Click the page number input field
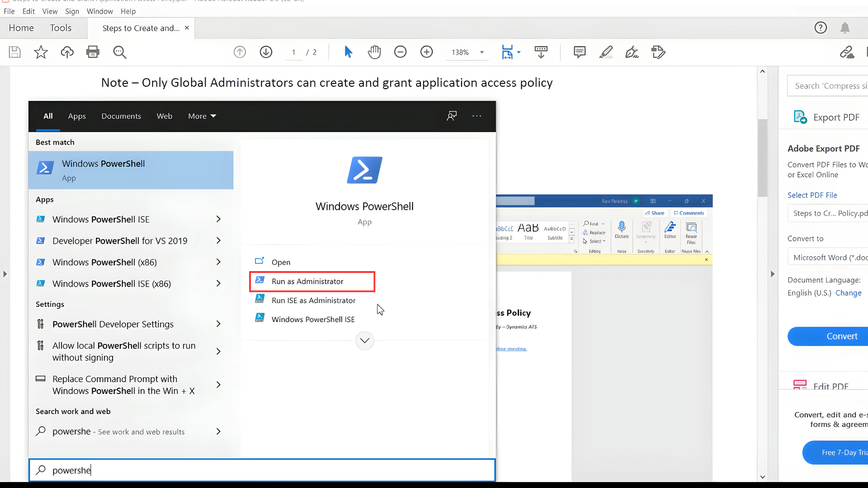Screen dimensions: 868x488 [294, 52]
